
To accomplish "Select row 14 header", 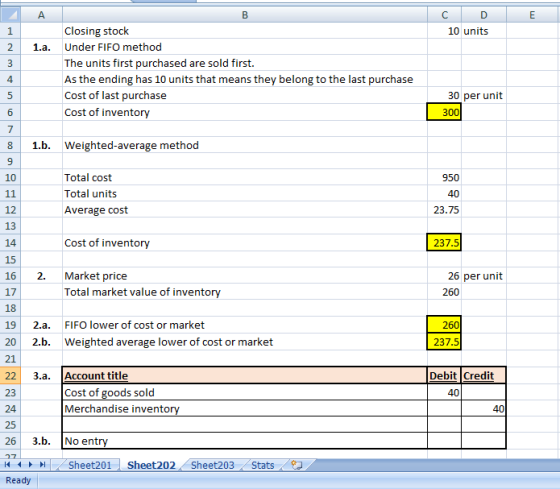I will tap(10, 243).
